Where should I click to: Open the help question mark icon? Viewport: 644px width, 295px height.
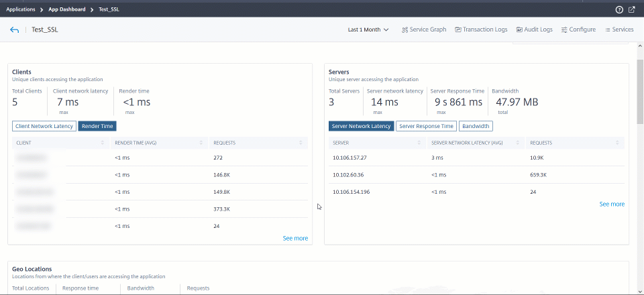coord(619,9)
